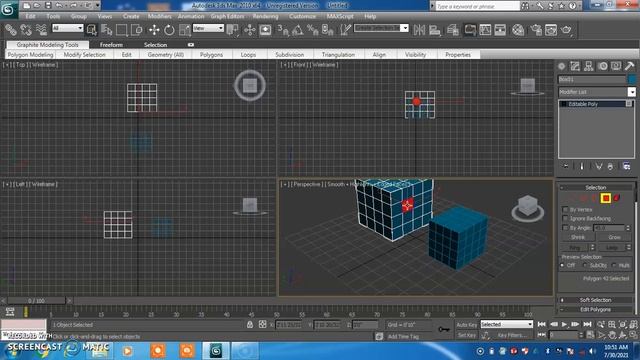Select the Select and Uniform Scale tool

[184, 30]
